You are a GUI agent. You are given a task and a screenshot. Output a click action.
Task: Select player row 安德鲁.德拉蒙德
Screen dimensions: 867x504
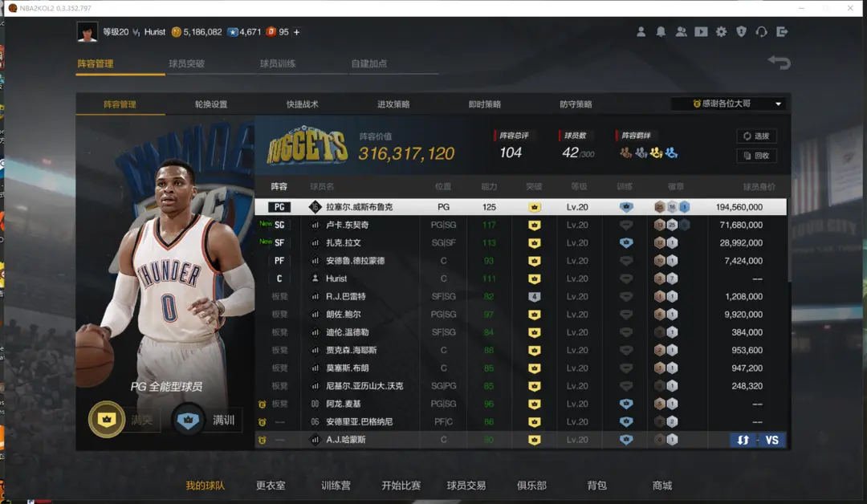(x=520, y=261)
